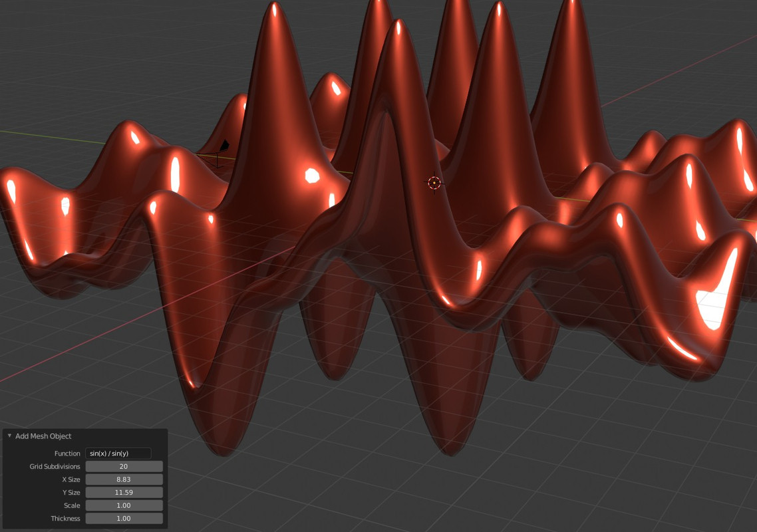The width and height of the screenshot is (757, 532).
Task: Click the 3D cursor in the viewport
Action: point(434,183)
